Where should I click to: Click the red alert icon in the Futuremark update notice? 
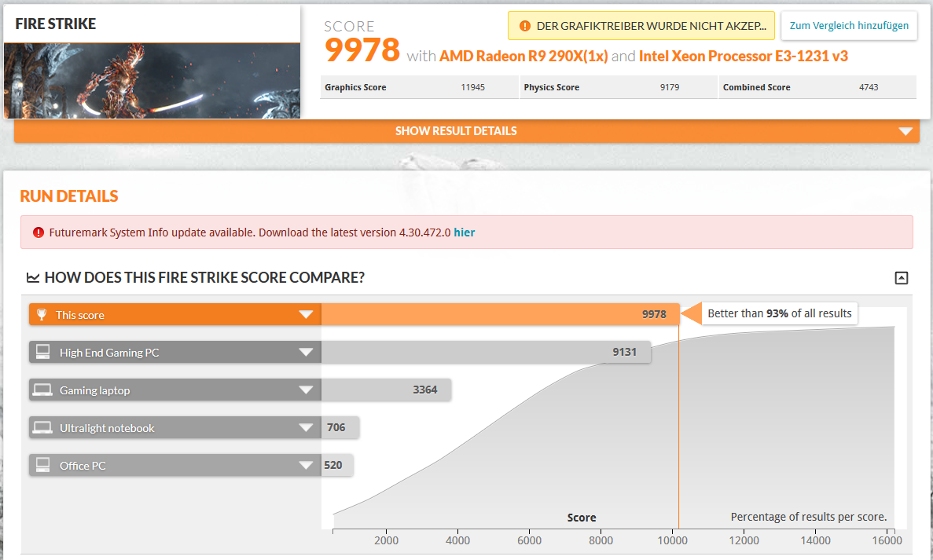[x=38, y=232]
